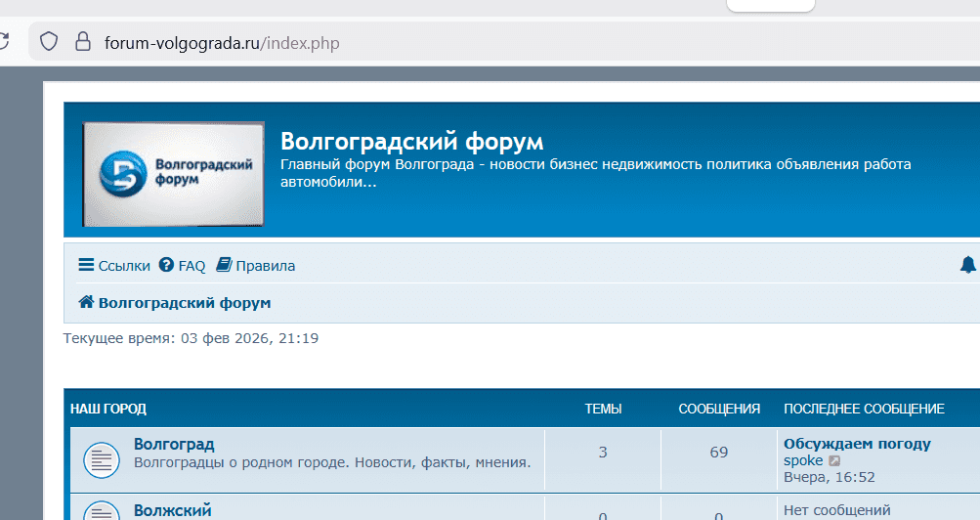980x520 pixels.
Task: Click the Вчера, 16:52 timestamp
Action: click(830, 478)
